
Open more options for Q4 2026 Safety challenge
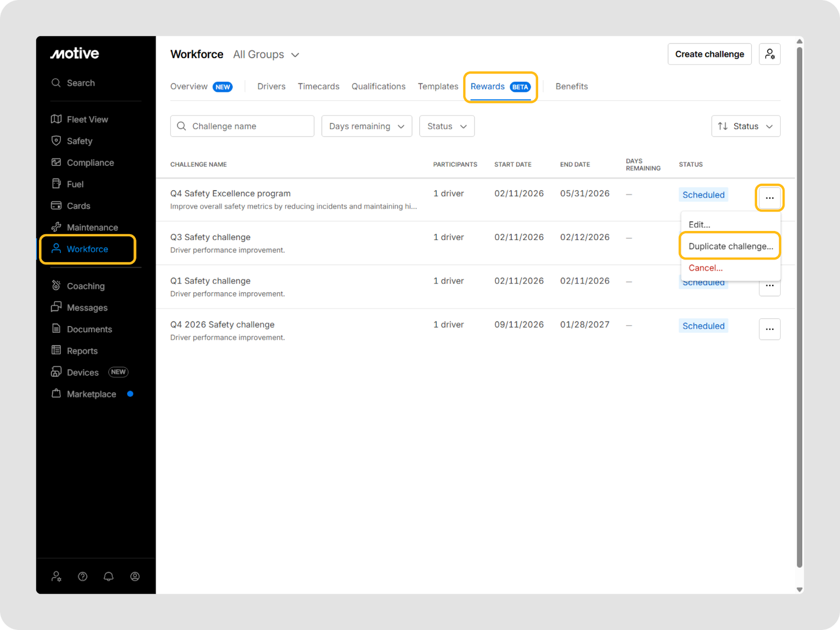(x=769, y=329)
